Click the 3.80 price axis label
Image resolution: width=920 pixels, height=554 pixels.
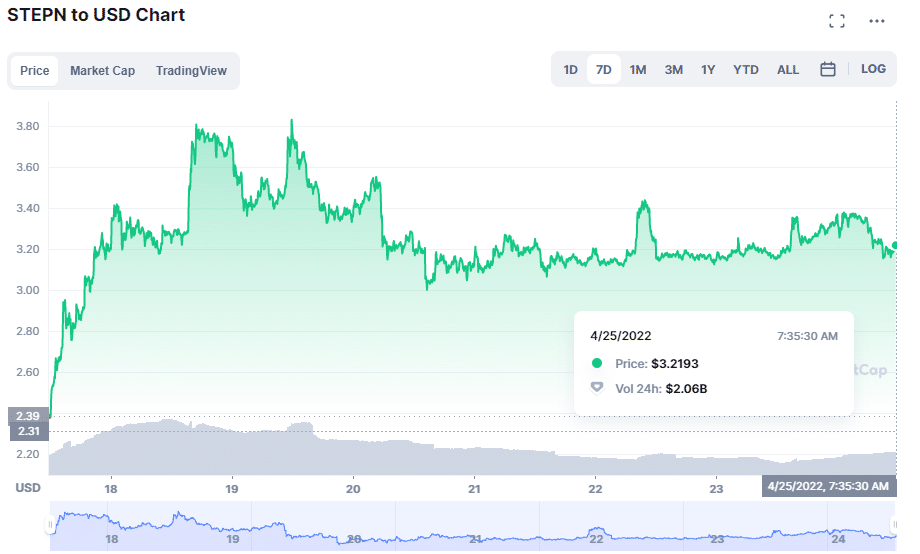pyautogui.click(x=28, y=126)
